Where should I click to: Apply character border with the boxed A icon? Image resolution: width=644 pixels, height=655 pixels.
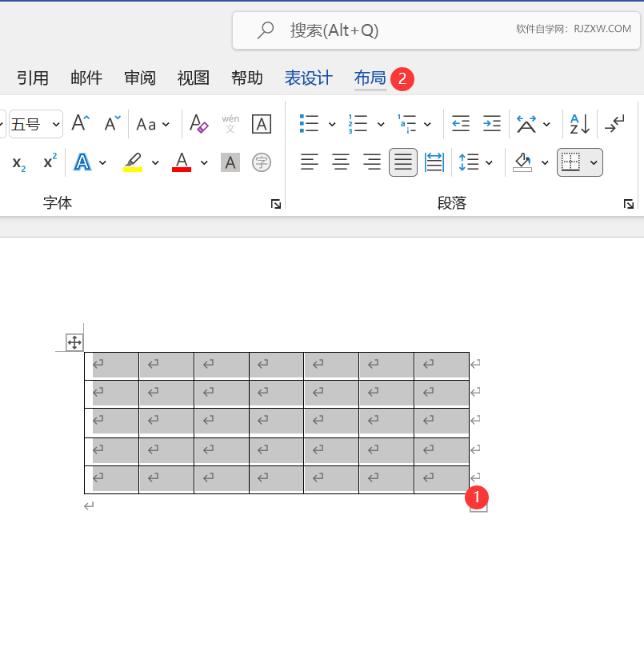[262, 124]
